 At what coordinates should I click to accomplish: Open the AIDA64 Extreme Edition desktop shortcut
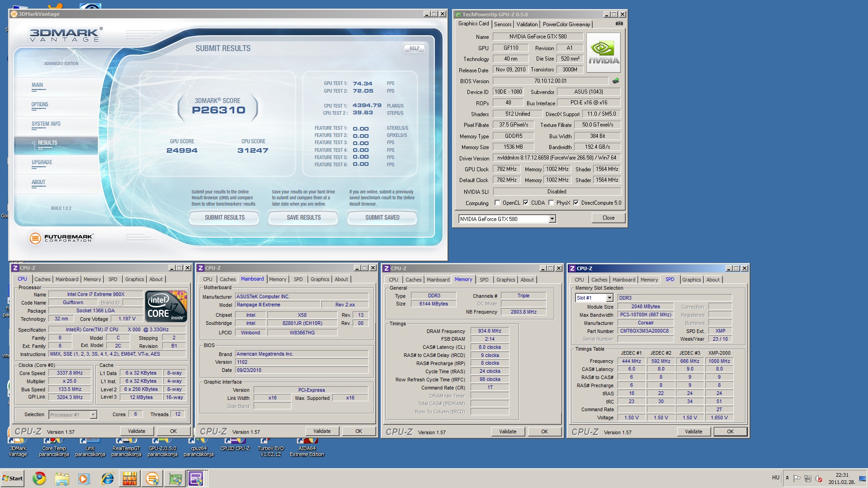(307, 447)
